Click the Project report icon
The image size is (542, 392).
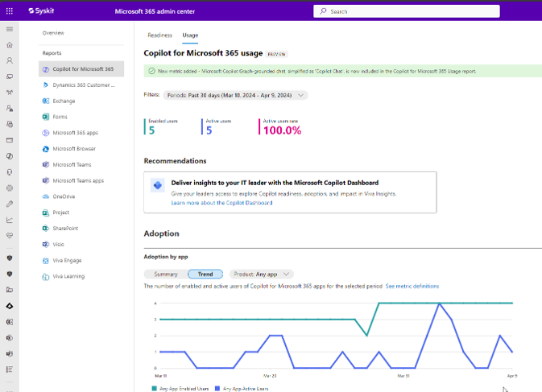click(x=46, y=213)
